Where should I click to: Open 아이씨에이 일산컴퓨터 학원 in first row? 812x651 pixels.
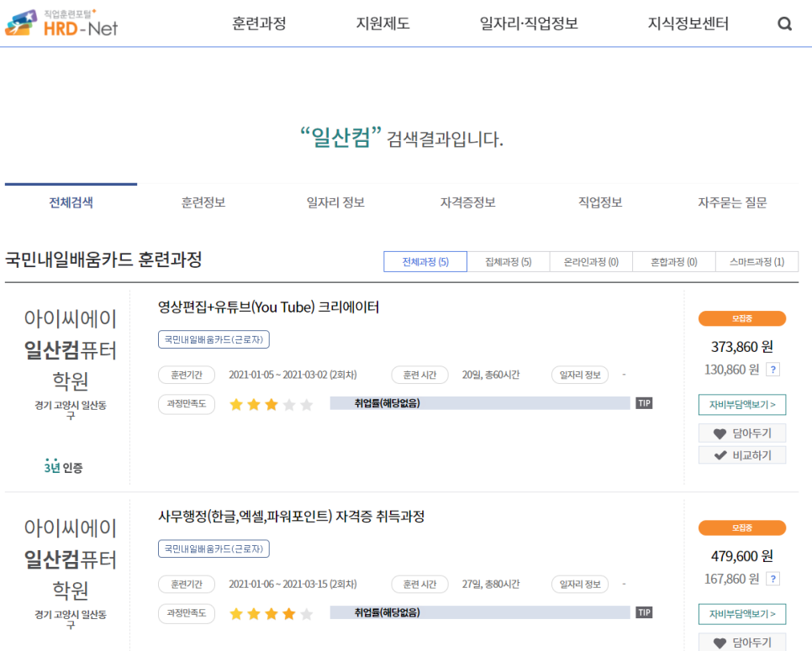[x=71, y=350]
